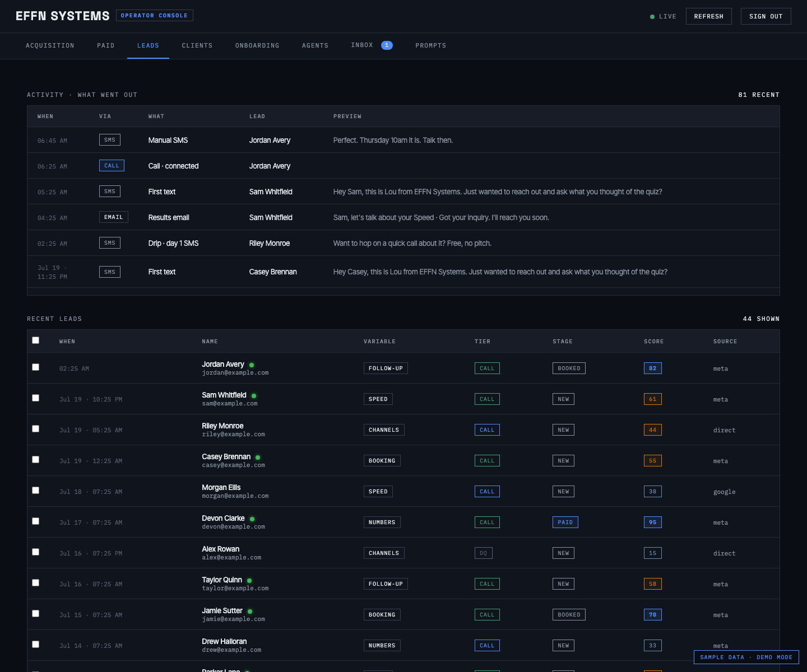Viewport: 807px width, 672px height.
Task: Check the Jordan Avery lead row
Action: pos(36,367)
